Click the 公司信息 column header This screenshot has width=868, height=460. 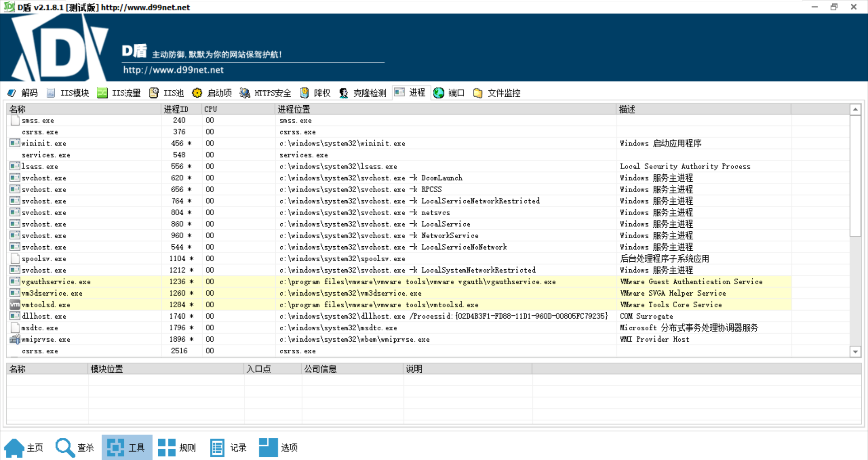click(353, 369)
